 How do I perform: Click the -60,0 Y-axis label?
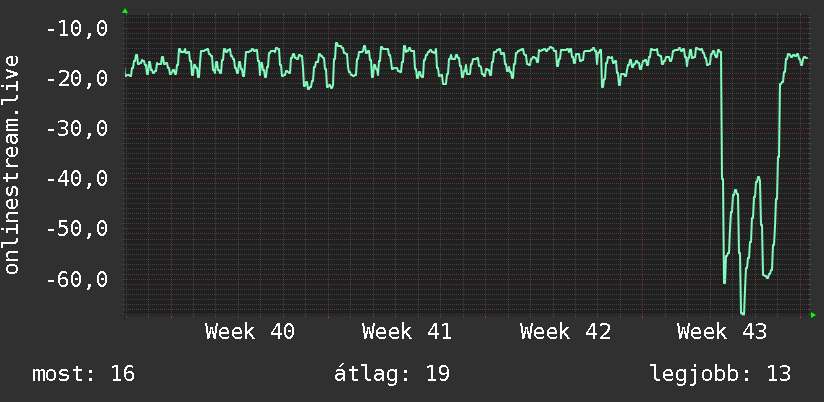point(77,279)
